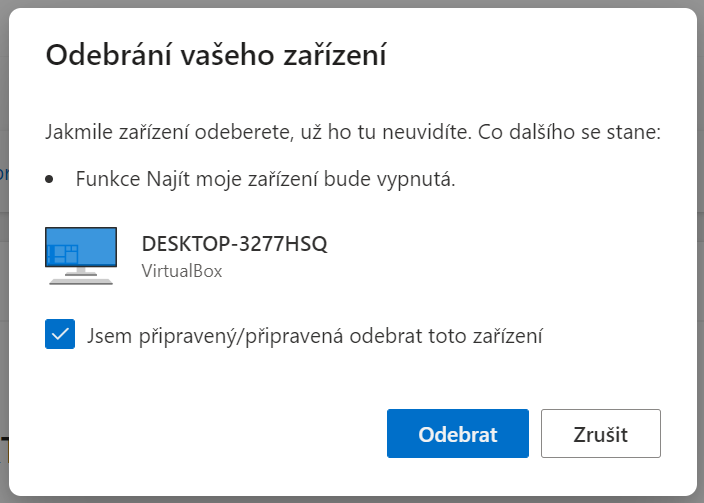Viewport: 704px width, 503px height.
Task: Click the 'Co dalšího se stane:' text
Action: (569, 132)
